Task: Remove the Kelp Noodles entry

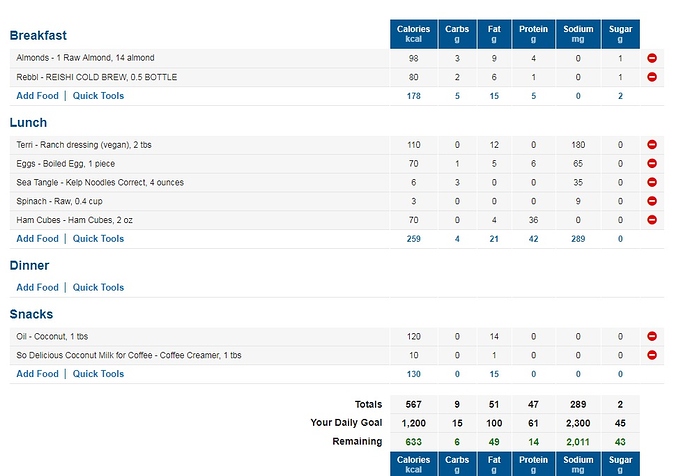Action: (x=652, y=182)
